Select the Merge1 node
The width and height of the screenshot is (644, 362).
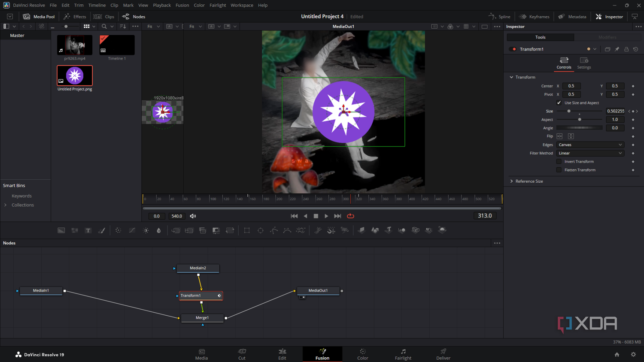(202, 318)
